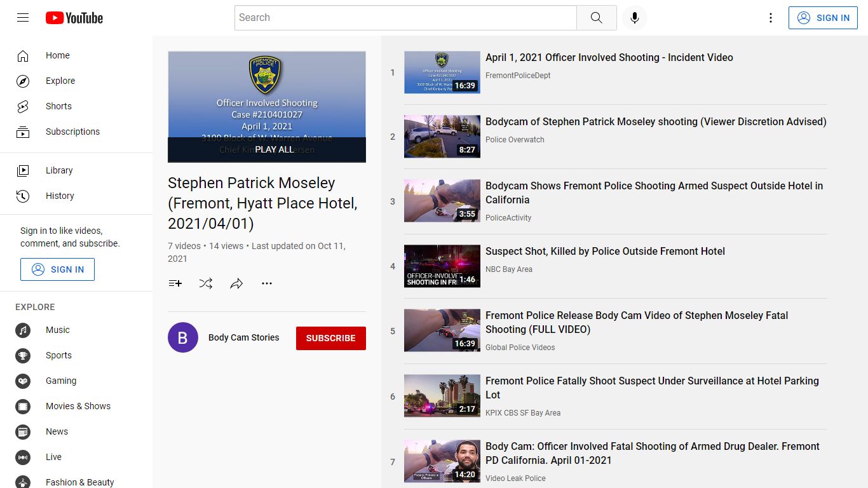Open title 'April 1, 2021 Officer Involved Shooting - Incident Video'
The image size is (868, 488).
pos(609,57)
